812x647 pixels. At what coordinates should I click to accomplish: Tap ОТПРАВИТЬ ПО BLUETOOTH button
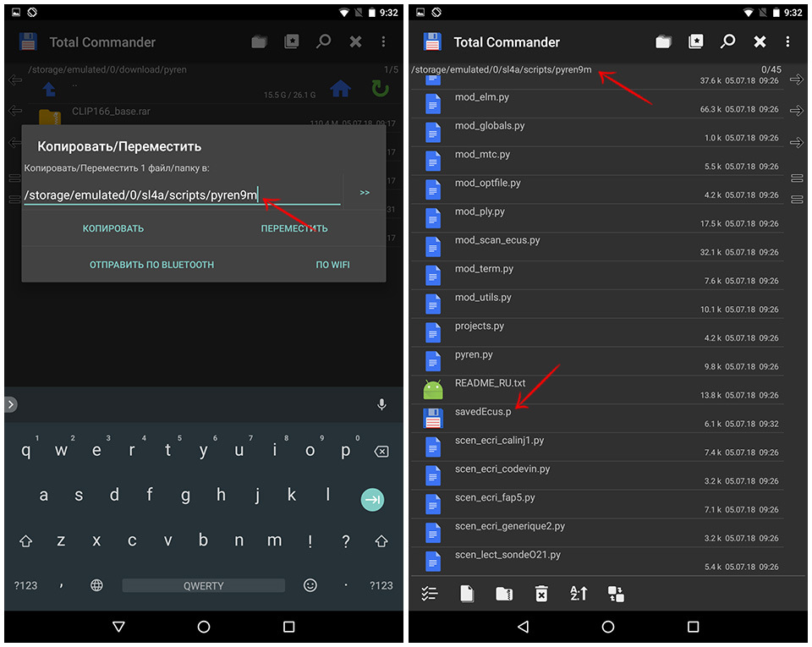[x=151, y=265]
